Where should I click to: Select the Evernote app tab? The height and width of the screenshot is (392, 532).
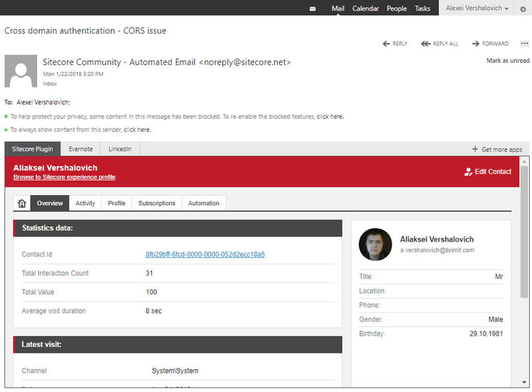(x=81, y=149)
